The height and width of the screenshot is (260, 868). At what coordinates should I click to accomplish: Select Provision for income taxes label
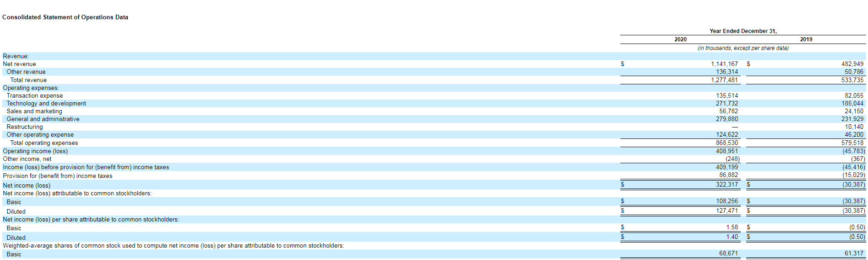[57, 176]
